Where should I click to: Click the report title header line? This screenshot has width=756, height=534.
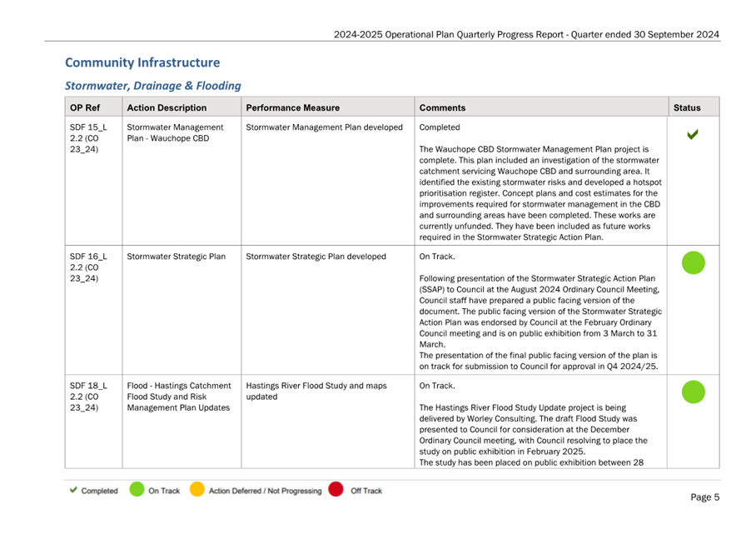coord(526,35)
